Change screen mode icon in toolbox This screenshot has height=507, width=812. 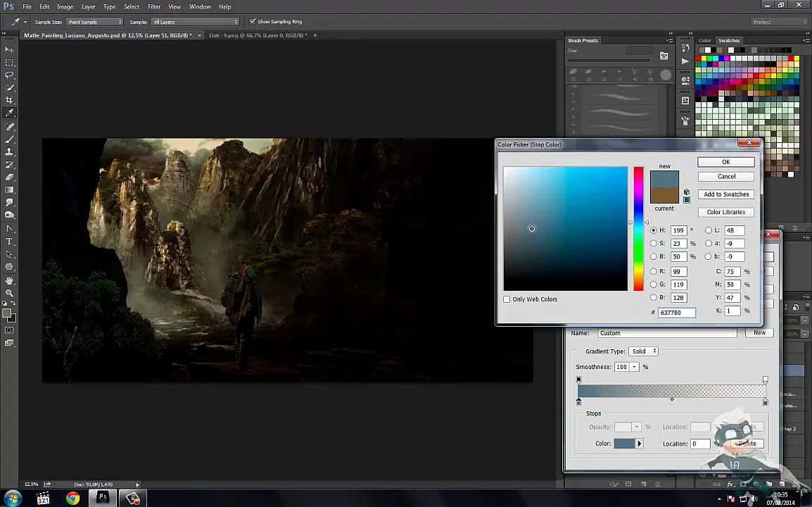pos(9,343)
